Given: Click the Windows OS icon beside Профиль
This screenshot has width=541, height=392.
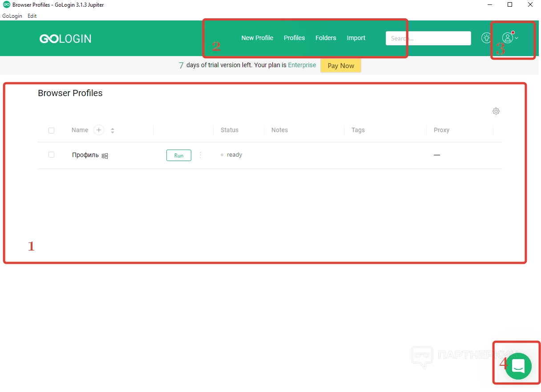Looking at the screenshot, I should point(105,156).
